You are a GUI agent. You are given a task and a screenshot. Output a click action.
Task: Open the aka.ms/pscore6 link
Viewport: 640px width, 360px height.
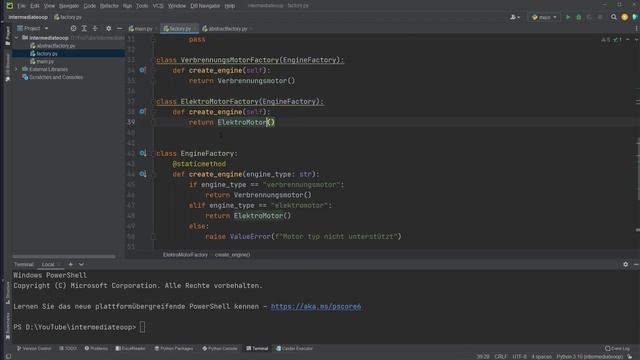click(316, 307)
